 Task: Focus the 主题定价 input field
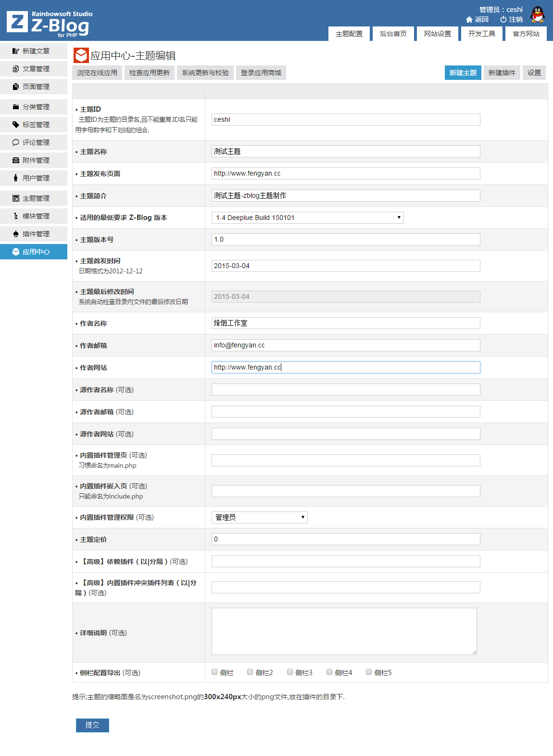(346, 539)
